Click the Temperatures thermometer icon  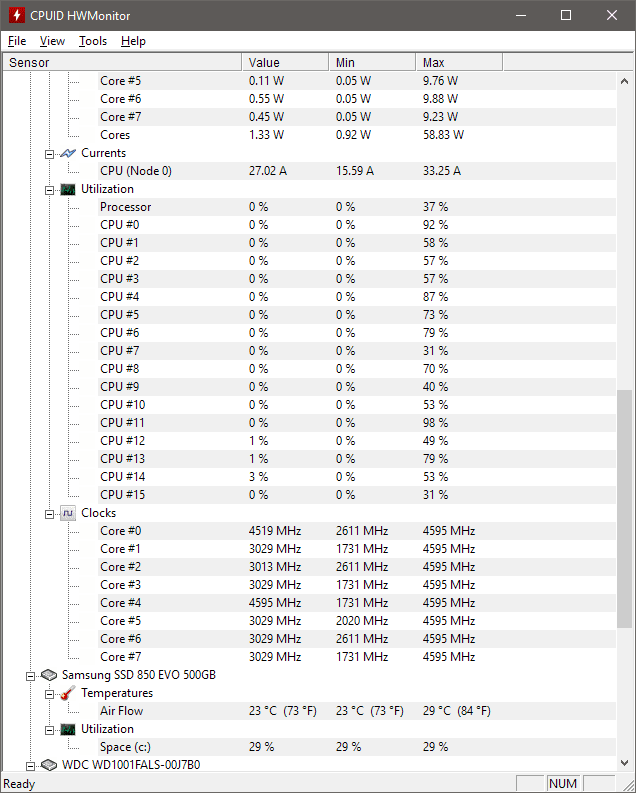[68, 693]
